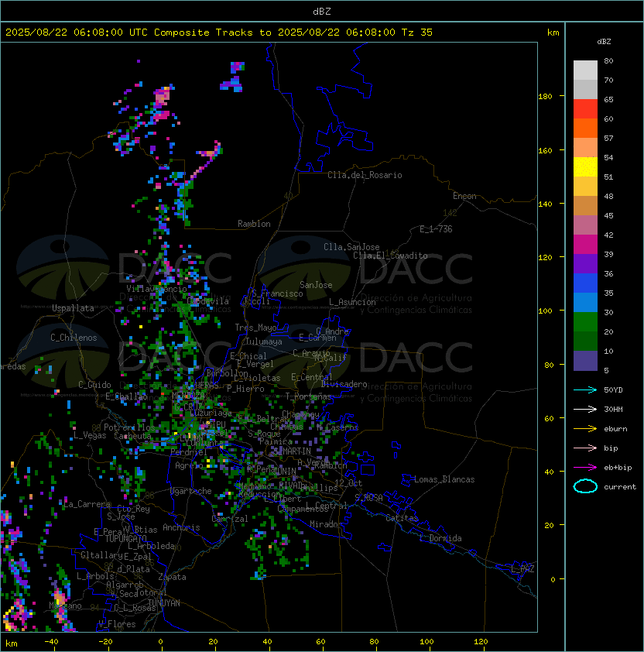This screenshot has height=652, width=644.
Task: Click the white 30HM track arrow in legend
Action: pos(585,409)
